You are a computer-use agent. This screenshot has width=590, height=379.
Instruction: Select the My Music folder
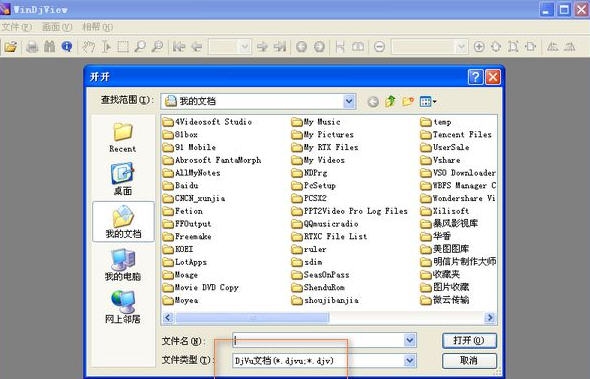pos(316,122)
